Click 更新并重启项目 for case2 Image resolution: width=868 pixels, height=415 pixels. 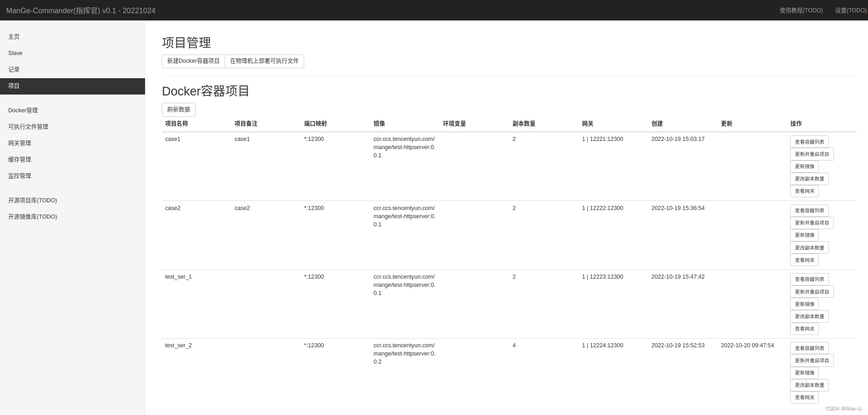click(812, 223)
